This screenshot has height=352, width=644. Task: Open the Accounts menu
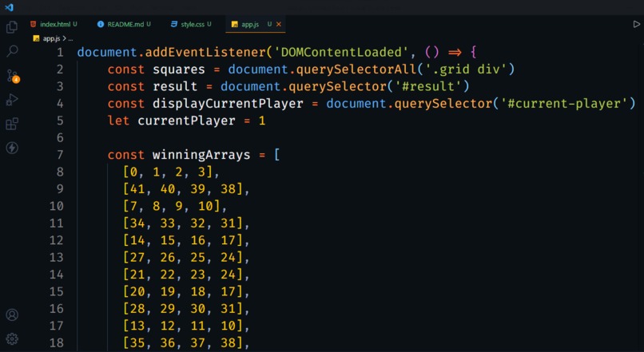point(12,314)
